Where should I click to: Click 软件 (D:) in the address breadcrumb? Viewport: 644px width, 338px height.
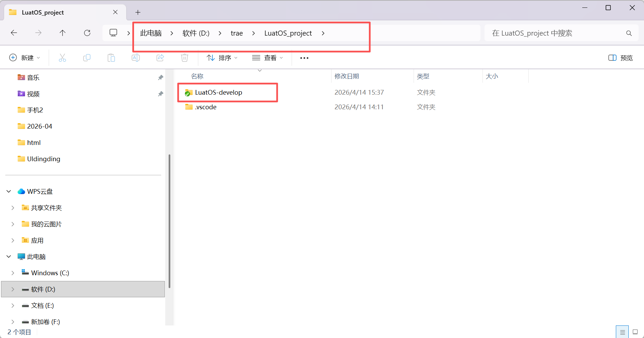[196, 33]
